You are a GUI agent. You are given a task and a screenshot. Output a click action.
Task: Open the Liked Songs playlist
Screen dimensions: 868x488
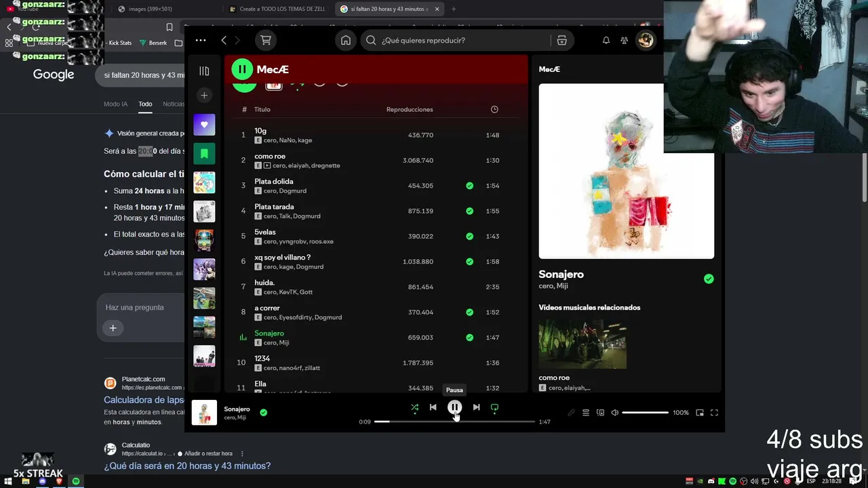click(x=204, y=125)
